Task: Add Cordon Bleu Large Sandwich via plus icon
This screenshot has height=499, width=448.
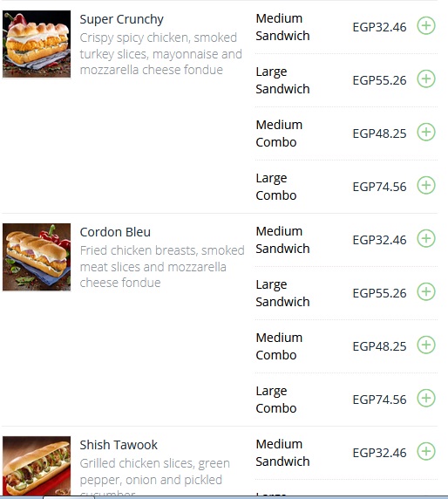Action: click(x=426, y=291)
